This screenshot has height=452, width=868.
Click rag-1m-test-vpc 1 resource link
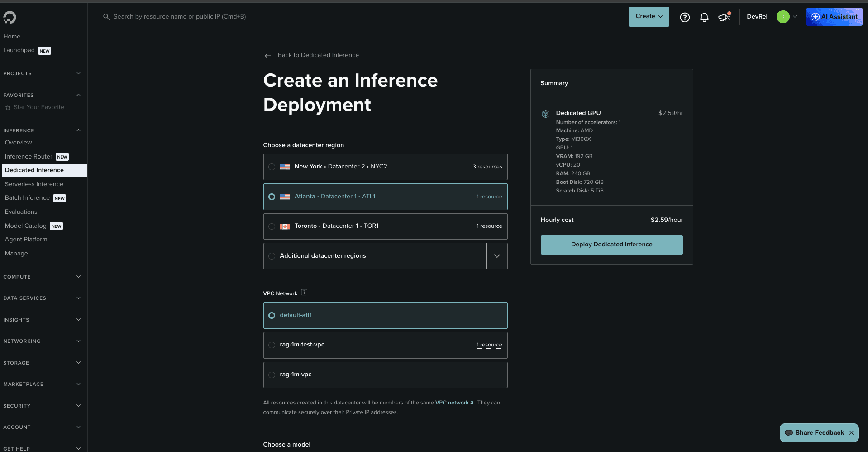click(x=489, y=345)
